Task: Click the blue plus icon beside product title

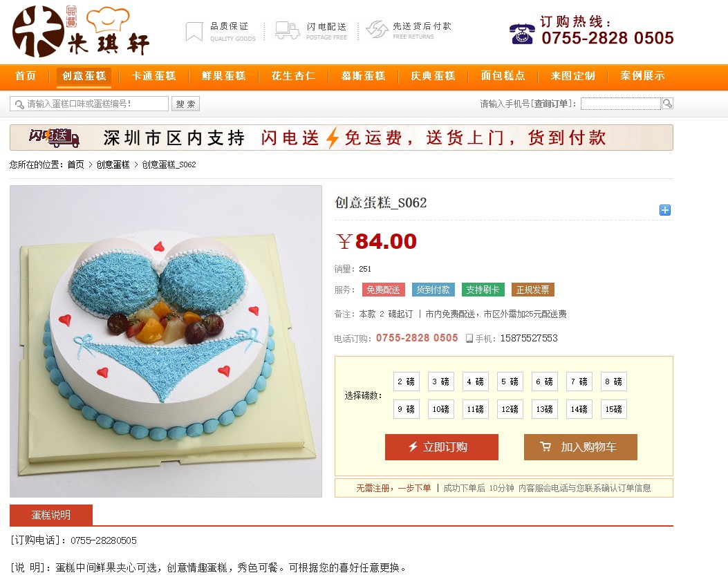Action: pyautogui.click(x=665, y=210)
